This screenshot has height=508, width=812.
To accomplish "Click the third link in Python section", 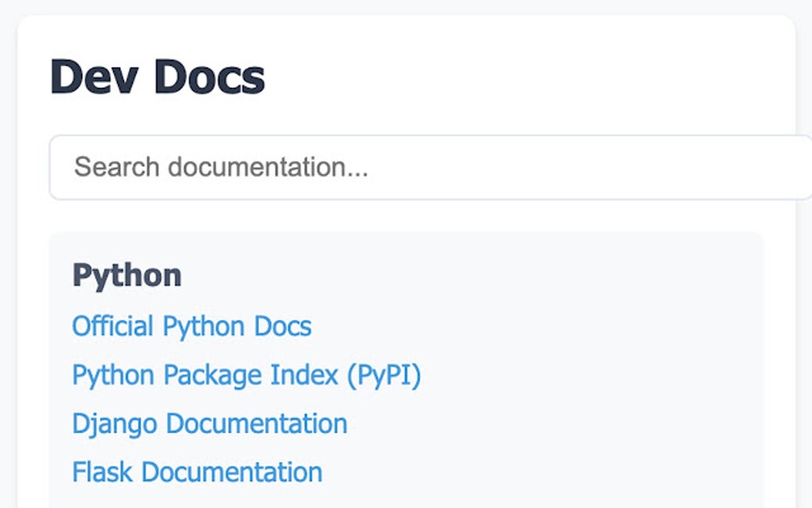I will (x=209, y=424).
